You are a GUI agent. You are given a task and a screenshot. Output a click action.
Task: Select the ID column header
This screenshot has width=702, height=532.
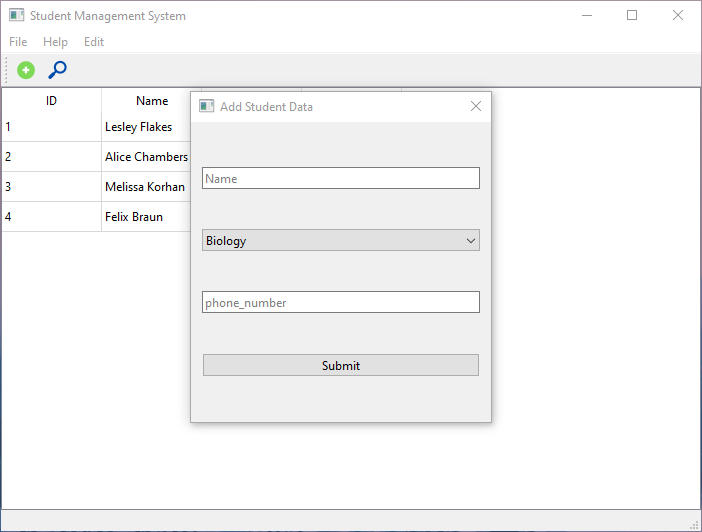51,101
